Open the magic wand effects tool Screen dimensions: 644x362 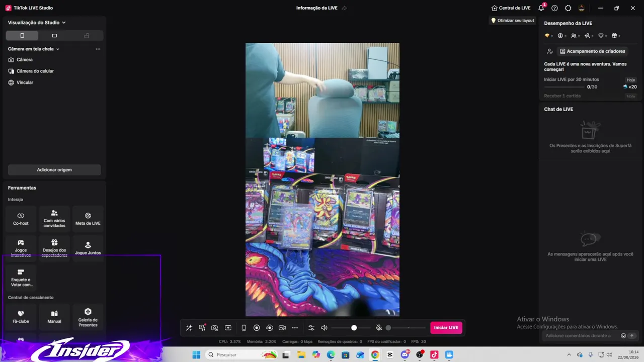point(189,328)
